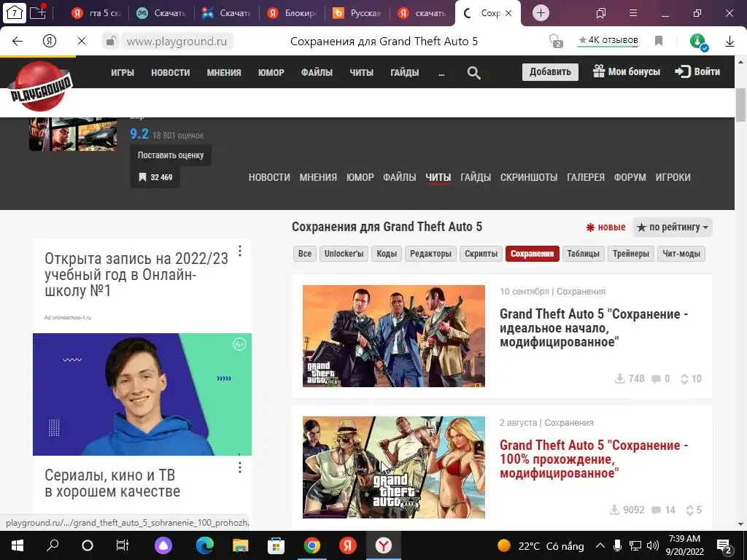Open File Explorer from the taskbar
Viewport: 747px width, 560px height.
pyautogui.click(x=240, y=545)
